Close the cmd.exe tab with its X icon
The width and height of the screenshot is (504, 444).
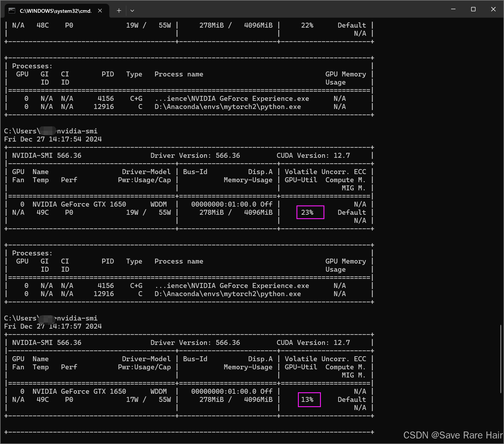[100, 10]
